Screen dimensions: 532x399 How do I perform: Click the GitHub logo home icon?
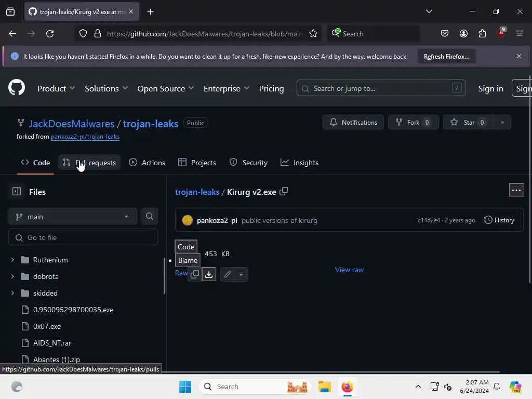tap(16, 88)
